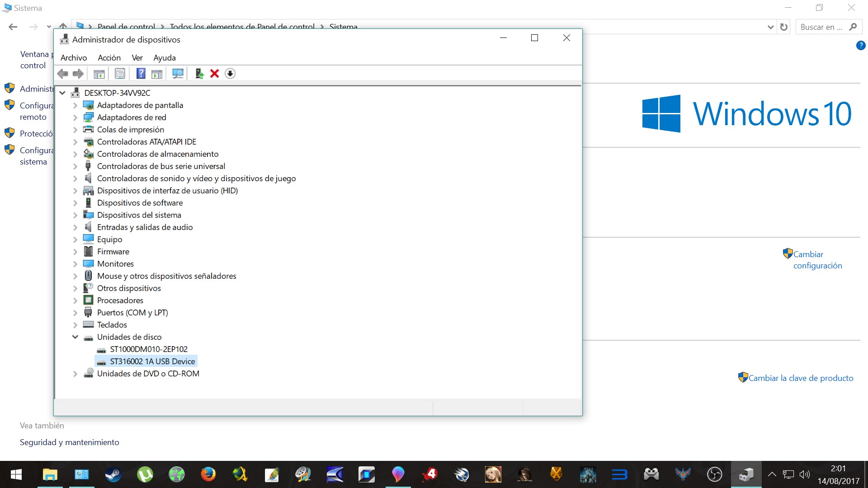This screenshot has width=868, height=488.
Task: Select Puertos (COM y LPT) category
Action: point(132,313)
